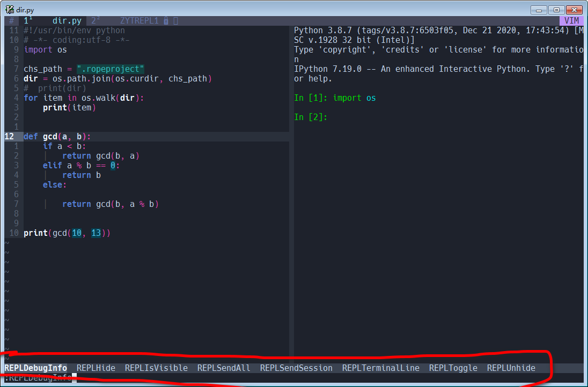
Task: Click the 'else:' line
Action: (55, 185)
